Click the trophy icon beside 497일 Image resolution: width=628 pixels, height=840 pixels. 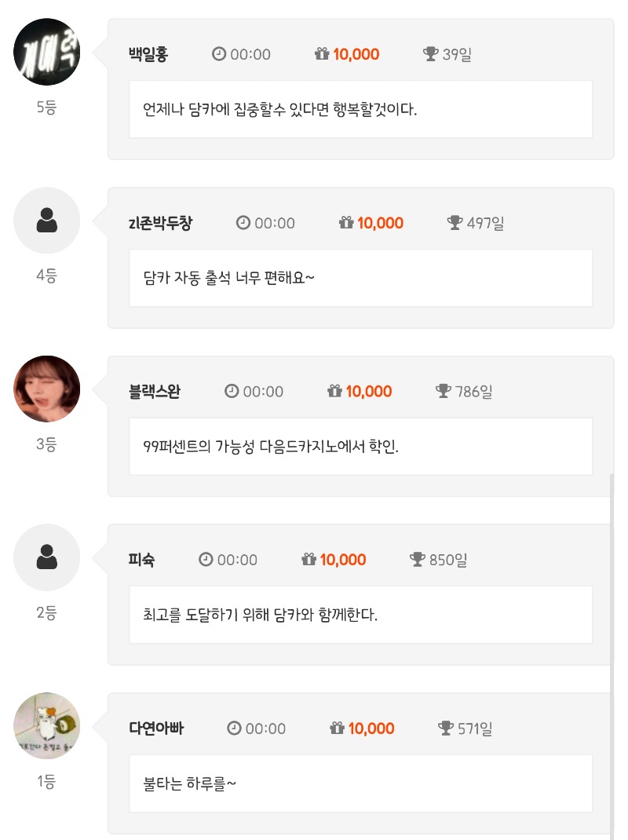tap(455, 223)
